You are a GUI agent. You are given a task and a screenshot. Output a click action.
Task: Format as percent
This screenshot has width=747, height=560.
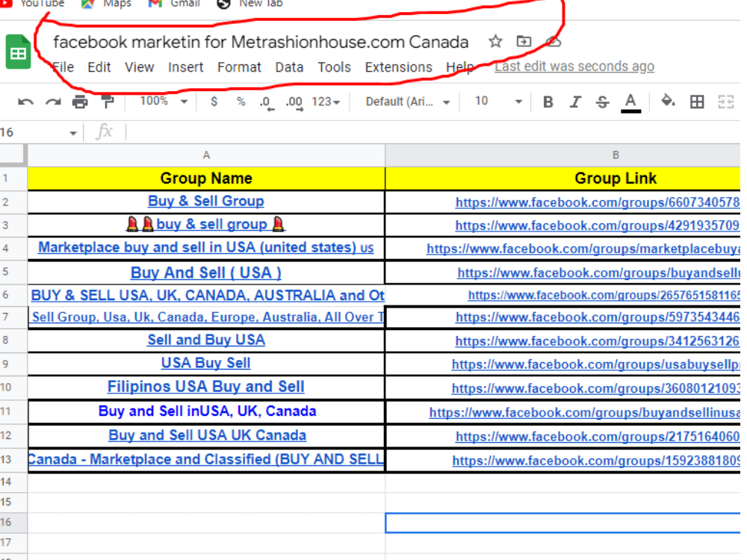[x=241, y=102]
